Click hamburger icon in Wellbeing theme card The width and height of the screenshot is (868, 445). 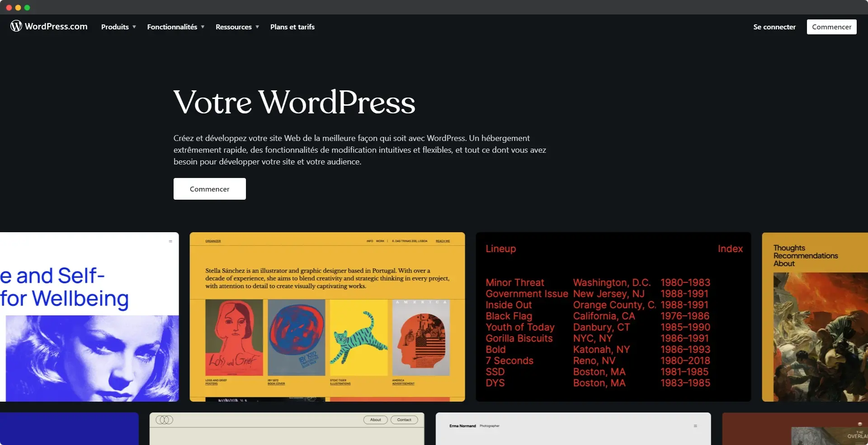click(x=170, y=241)
